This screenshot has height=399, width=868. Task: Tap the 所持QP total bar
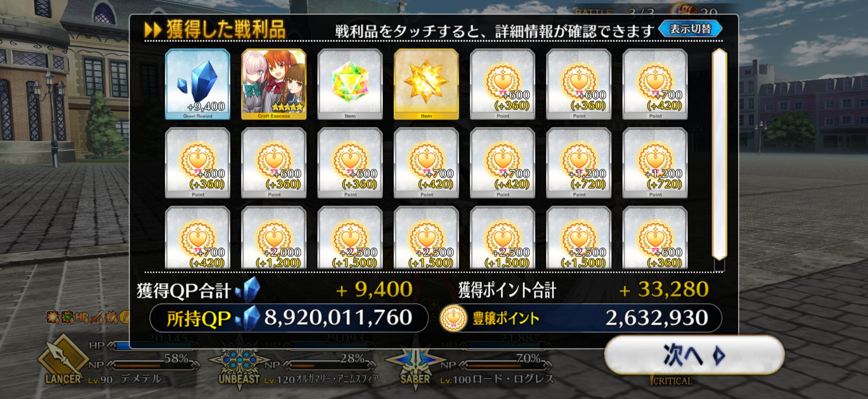tap(289, 318)
